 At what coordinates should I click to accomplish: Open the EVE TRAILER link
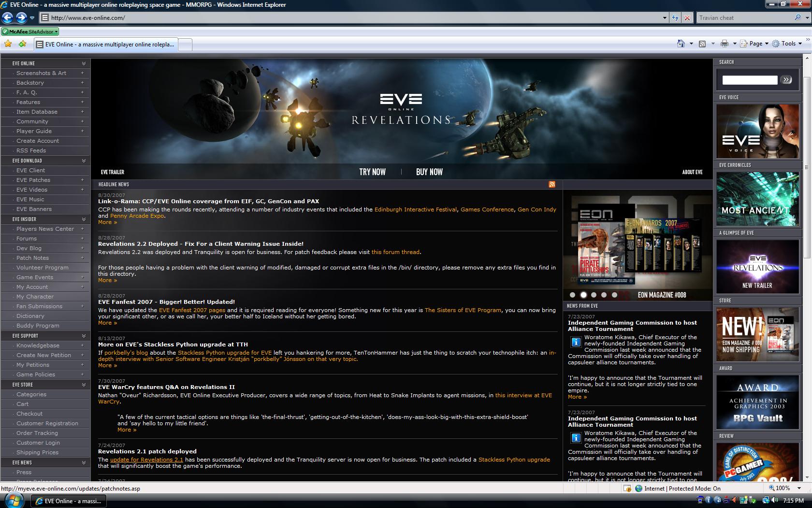pyautogui.click(x=113, y=172)
